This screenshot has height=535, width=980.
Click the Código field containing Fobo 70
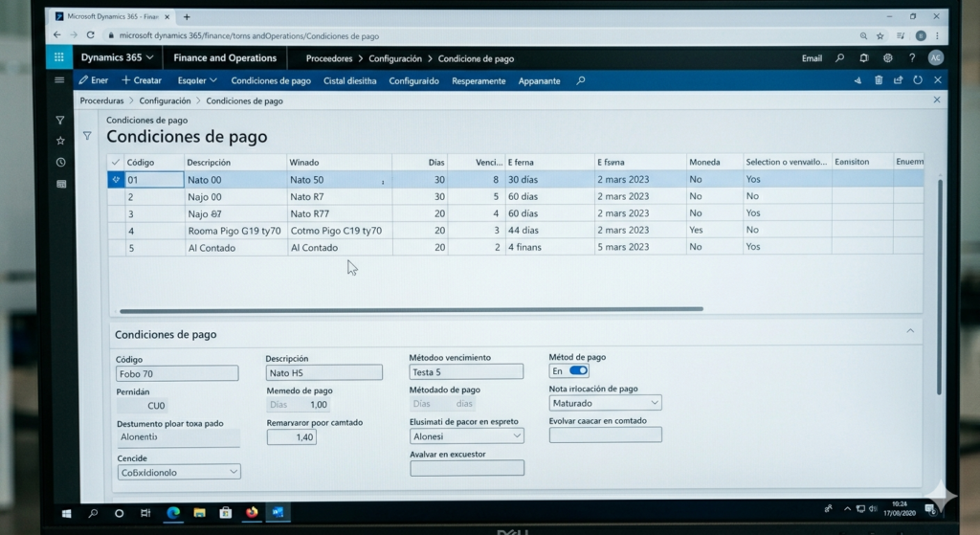point(177,373)
